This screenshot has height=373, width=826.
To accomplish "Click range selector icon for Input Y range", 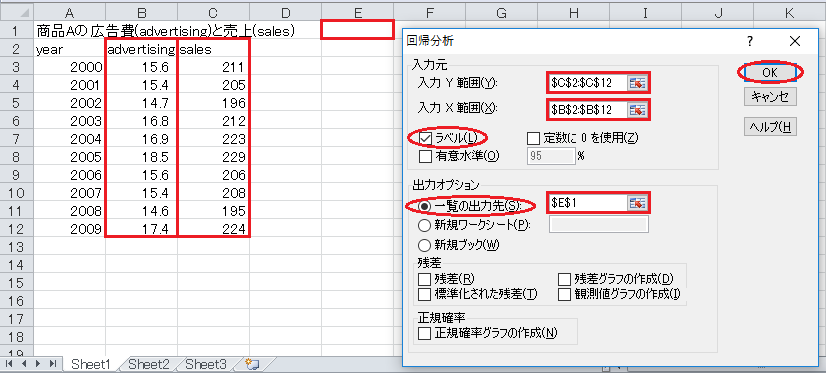I will 637,83.
